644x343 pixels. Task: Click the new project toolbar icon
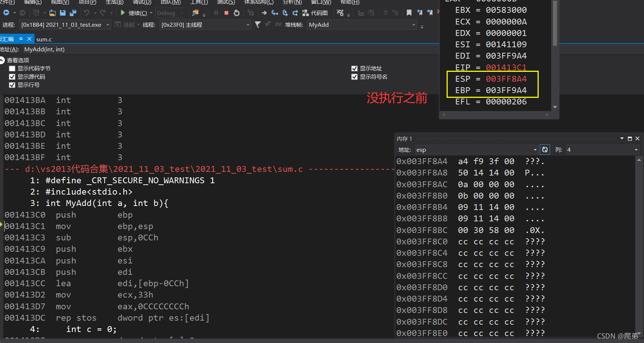tap(36, 13)
